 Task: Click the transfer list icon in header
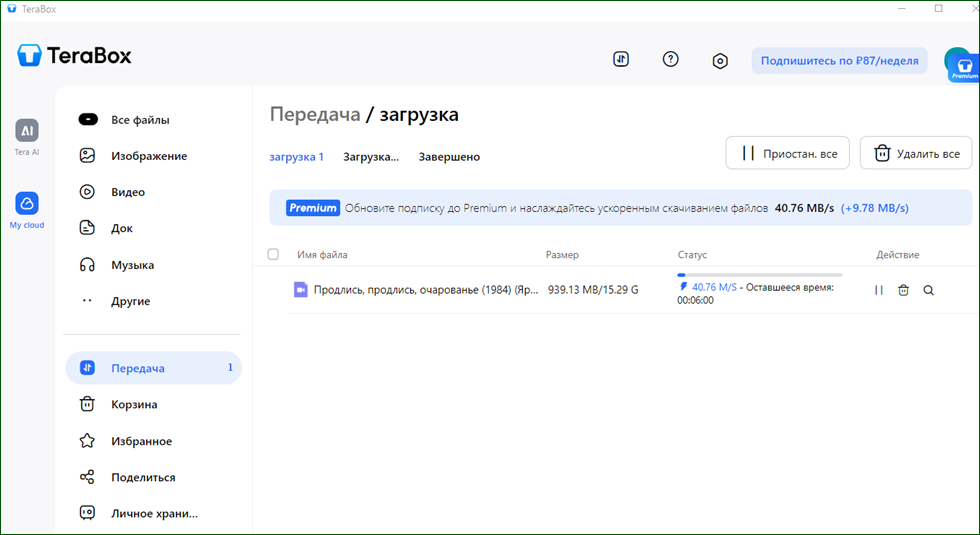click(621, 59)
